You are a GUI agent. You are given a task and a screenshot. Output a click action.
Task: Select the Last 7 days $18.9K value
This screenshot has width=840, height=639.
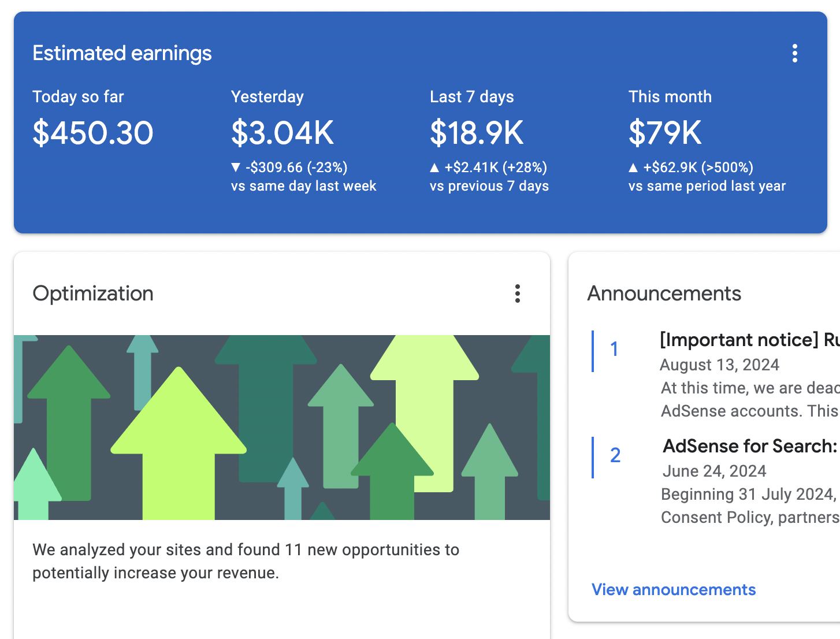pos(477,133)
